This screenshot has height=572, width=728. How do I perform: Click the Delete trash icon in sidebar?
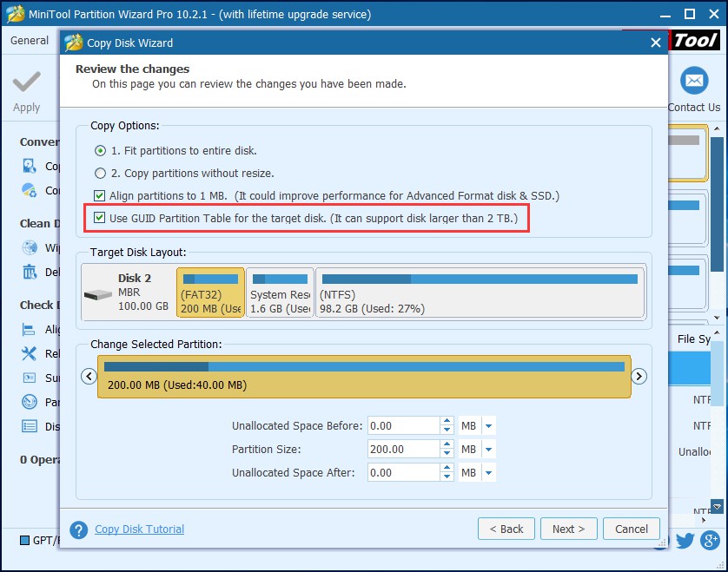(30, 272)
